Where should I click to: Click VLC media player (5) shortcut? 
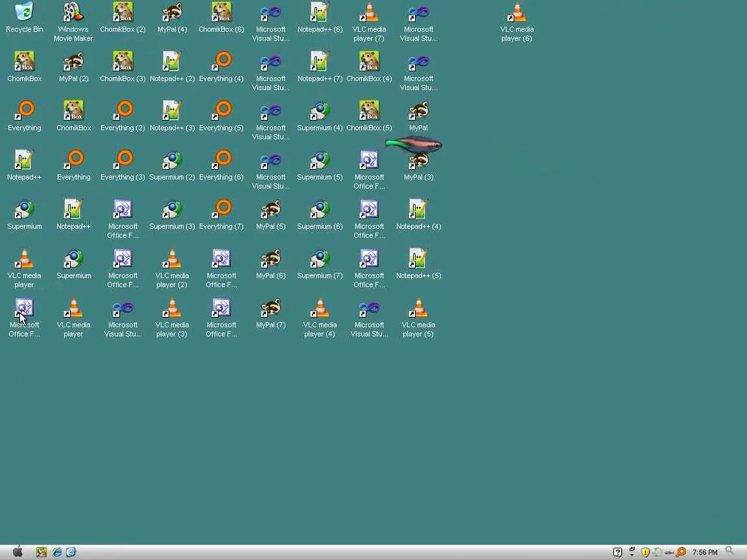click(x=418, y=318)
